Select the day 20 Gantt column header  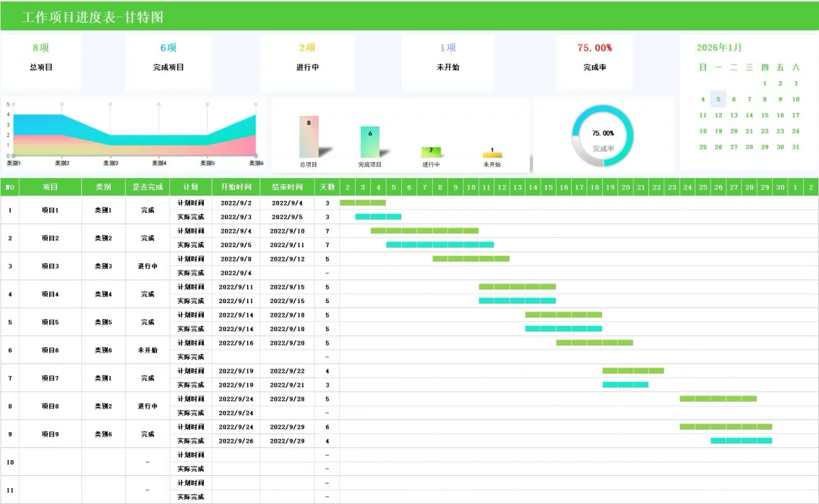626,187
